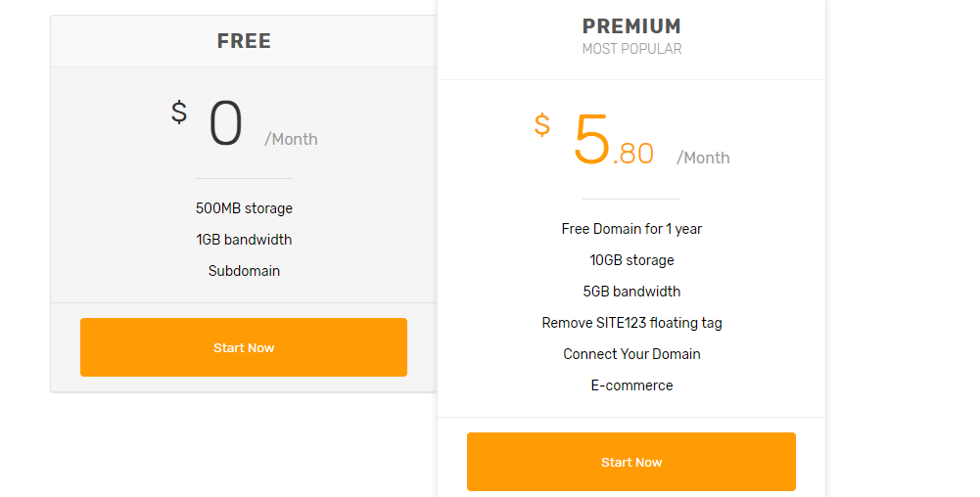Viewport: 980px width, 497px height.
Task: Click the dark dollar sign in Free plan
Action: pyautogui.click(x=179, y=113)
